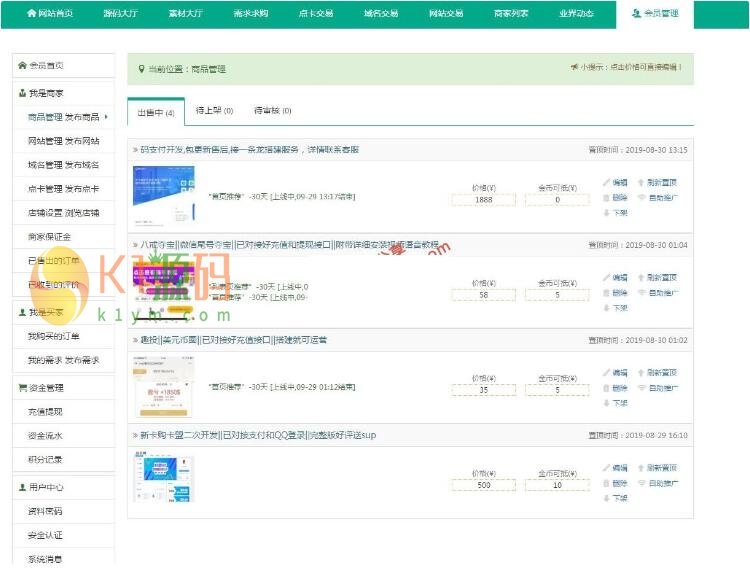This screenshot has width=750, height=573.
Task: Open 源码大厅 in top navigation
Action: pyautogui.click(x=122, y=14)
